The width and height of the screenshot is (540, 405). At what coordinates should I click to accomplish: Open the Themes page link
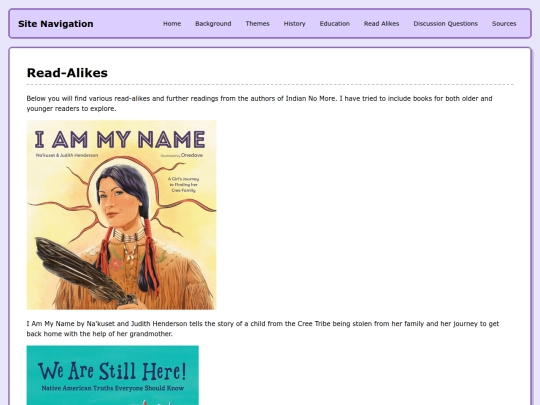click(x=257, y=24)
